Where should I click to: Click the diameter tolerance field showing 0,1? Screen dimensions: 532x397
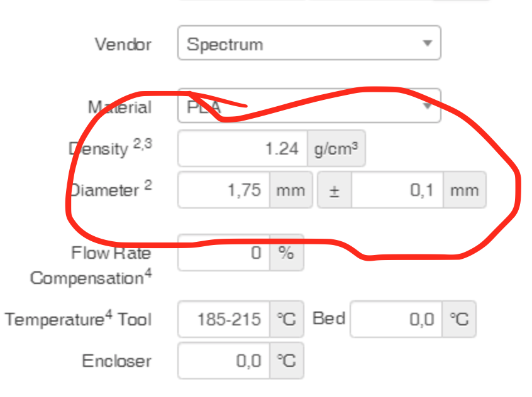(396, 190)
